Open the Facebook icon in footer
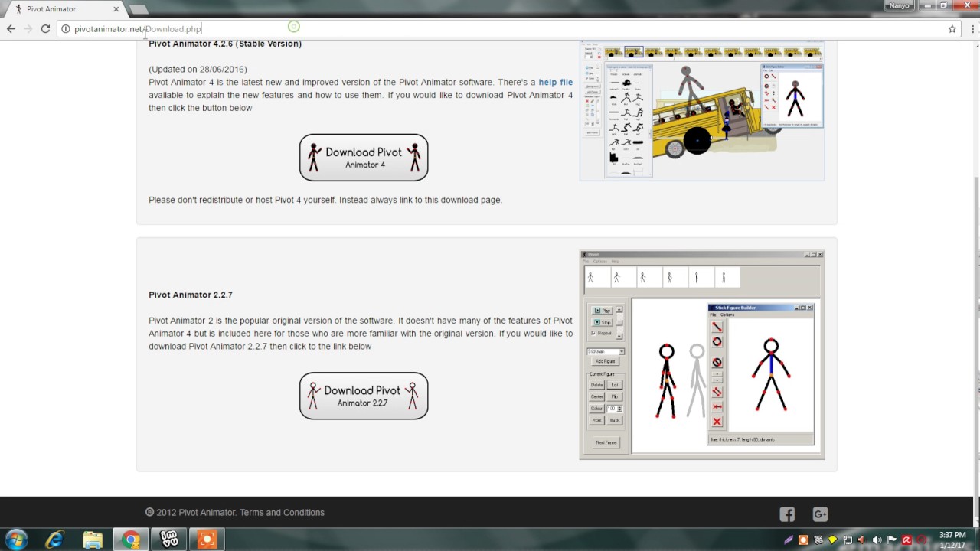This screenshot has width=980, height=551. point(787,514)
